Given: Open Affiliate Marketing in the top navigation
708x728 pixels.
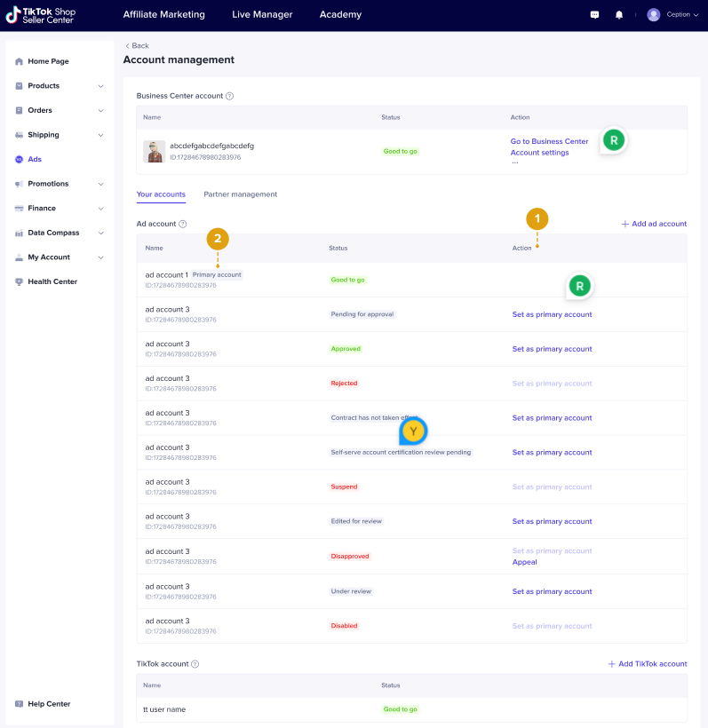Looking at the screenshot, I should [163, 15].
